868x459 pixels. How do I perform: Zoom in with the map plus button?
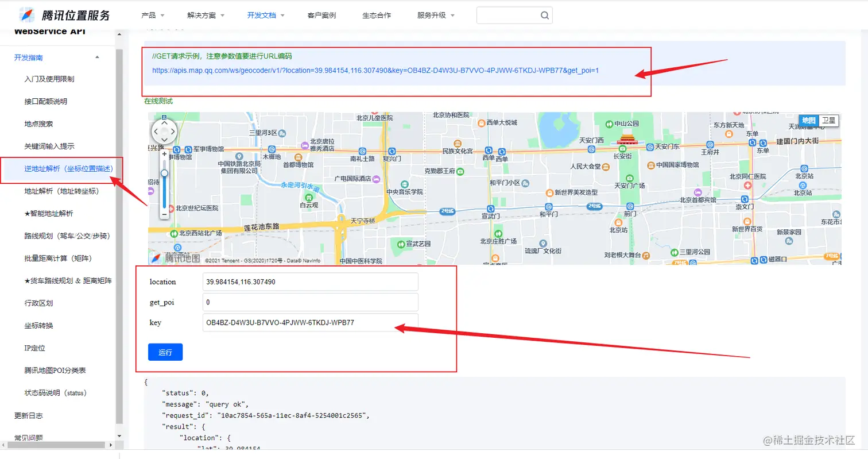pyautogui.click(x=164, y=154)
